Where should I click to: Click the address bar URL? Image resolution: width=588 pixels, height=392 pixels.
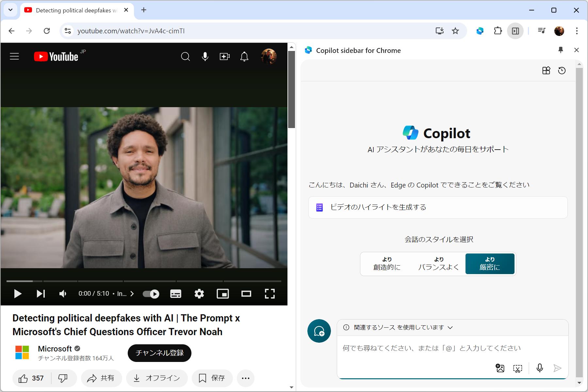click(x=131, y=31)
